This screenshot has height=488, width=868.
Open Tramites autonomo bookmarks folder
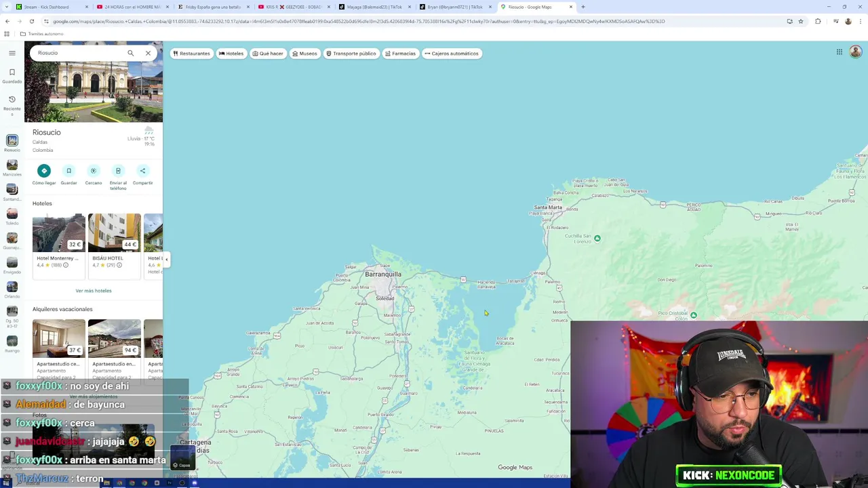42,34
